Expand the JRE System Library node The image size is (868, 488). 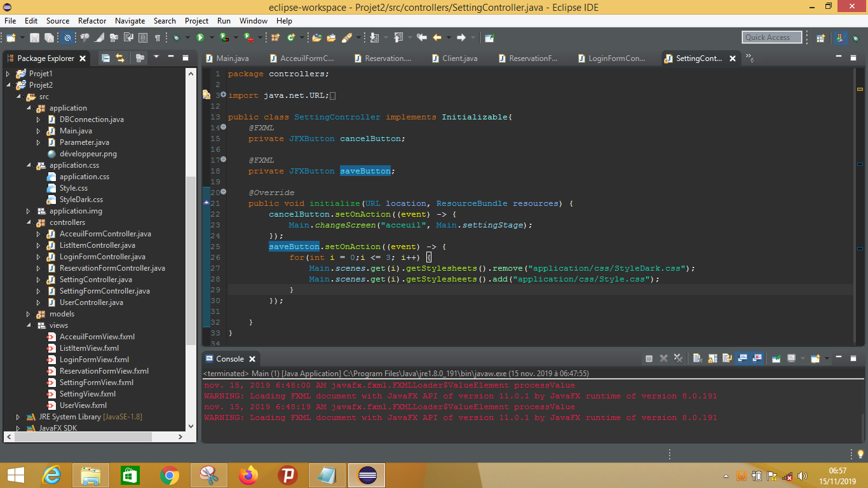click(18, 417)
